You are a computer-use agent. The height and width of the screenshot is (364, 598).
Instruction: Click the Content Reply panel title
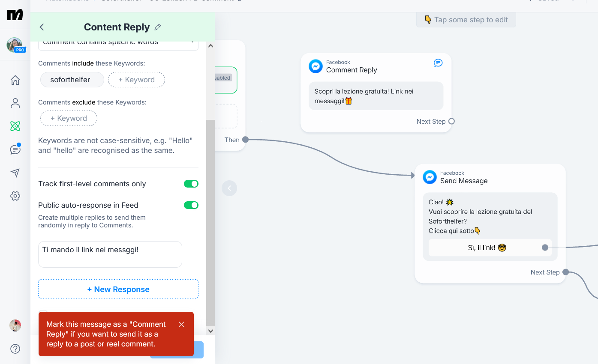point(117,27)
